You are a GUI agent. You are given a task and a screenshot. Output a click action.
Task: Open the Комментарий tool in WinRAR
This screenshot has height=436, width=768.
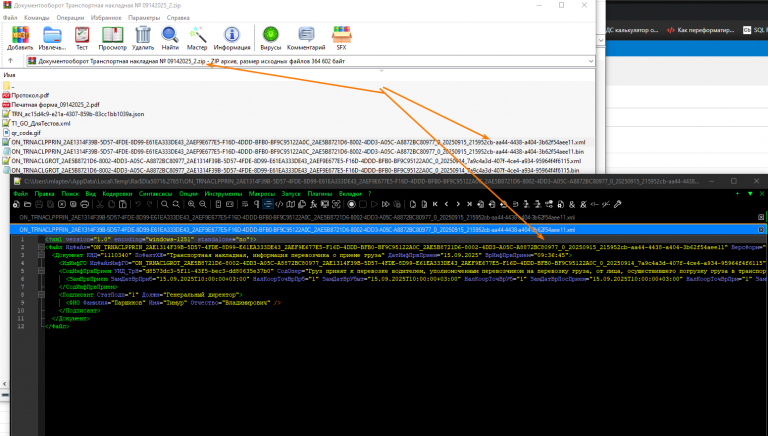click(306, 38)
